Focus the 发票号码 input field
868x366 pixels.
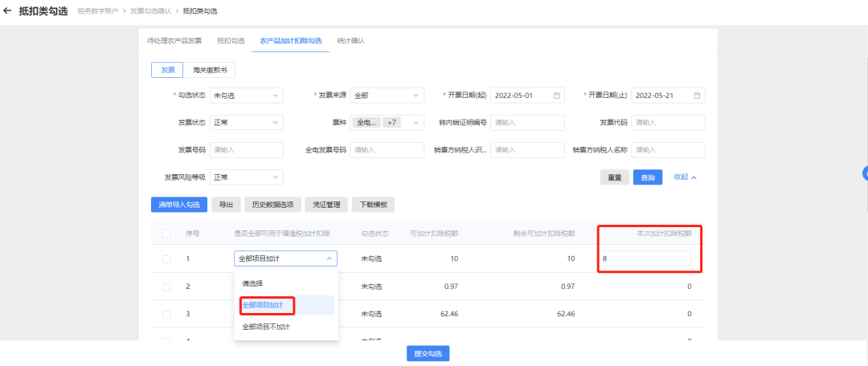pos(247,150)
